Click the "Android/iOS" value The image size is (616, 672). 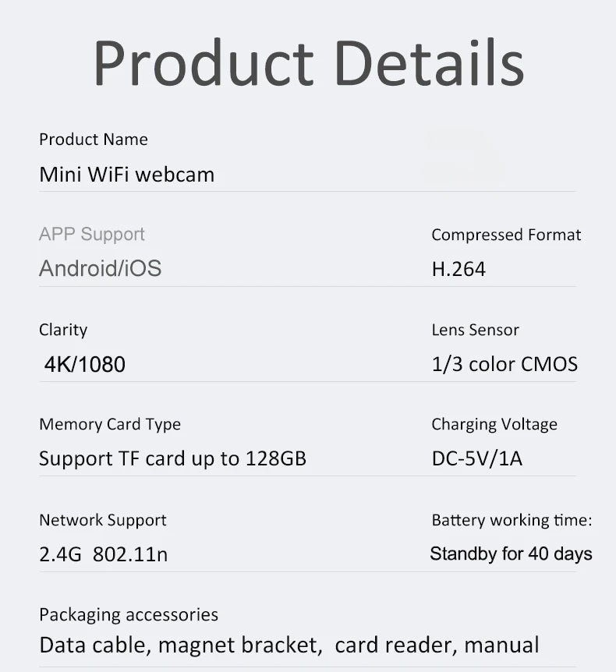[101, 269]
